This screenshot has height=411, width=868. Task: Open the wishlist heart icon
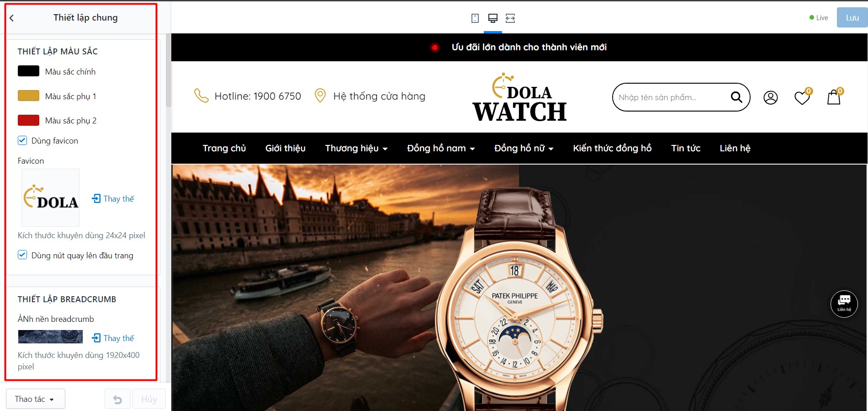(x=802, y=97)
